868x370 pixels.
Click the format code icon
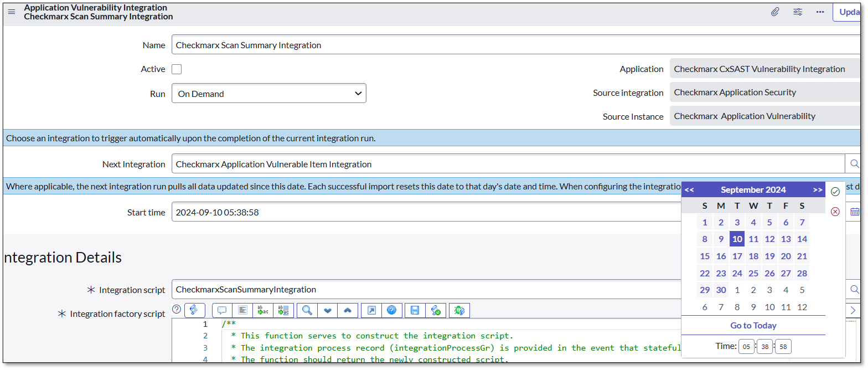point(242,310)
